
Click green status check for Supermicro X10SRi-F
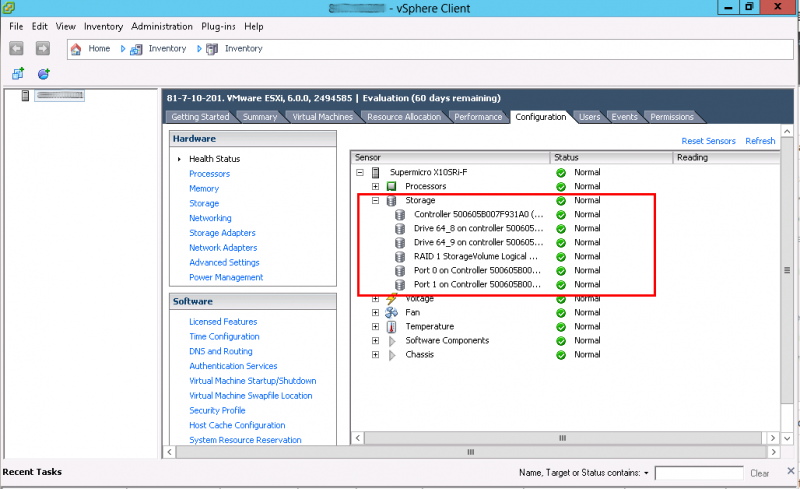point(561,173)
